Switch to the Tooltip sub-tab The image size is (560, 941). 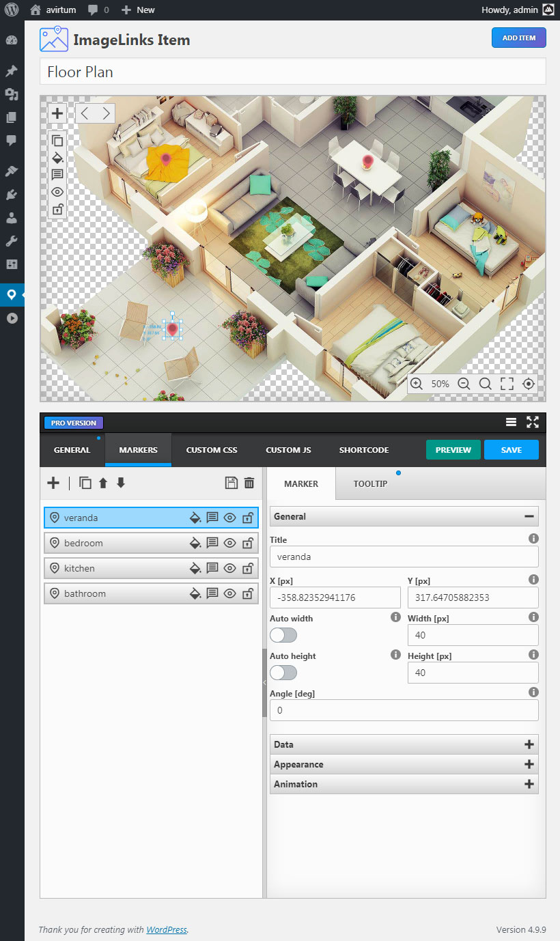point(370,483)
